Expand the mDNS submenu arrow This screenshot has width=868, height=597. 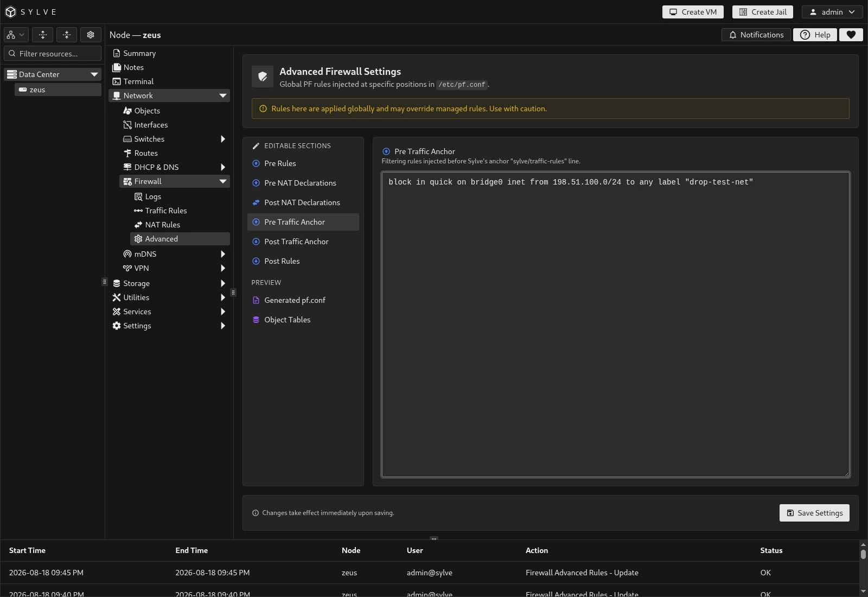[222, 254]
